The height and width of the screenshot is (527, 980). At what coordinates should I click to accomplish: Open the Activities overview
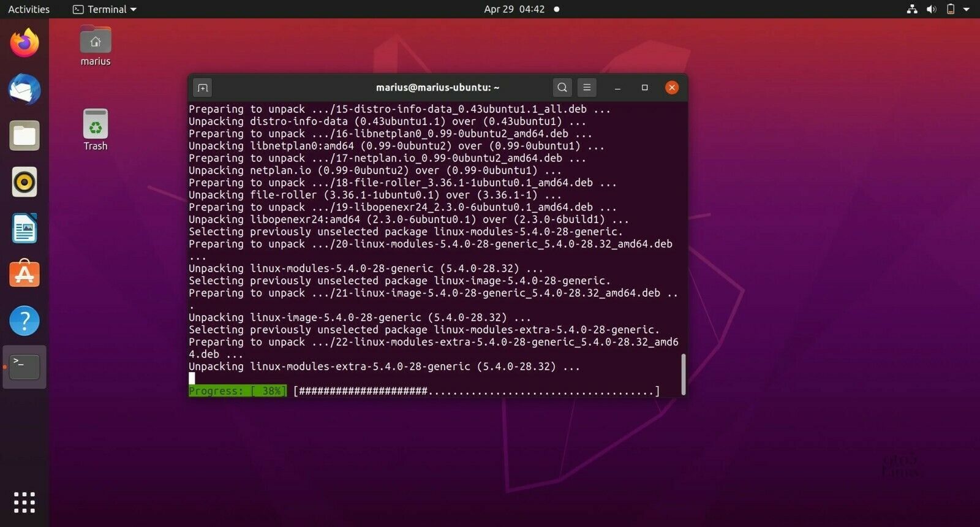click(29, 9)
